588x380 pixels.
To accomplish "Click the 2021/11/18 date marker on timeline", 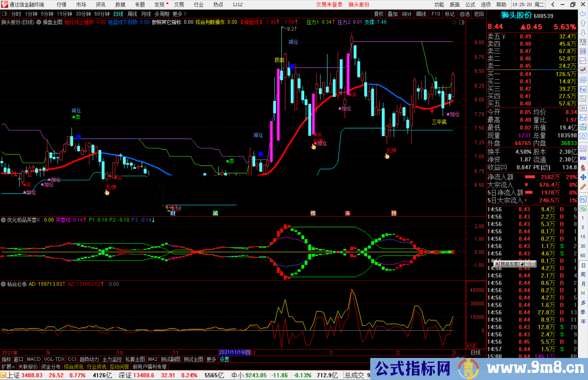I will [x=234, y=352].
